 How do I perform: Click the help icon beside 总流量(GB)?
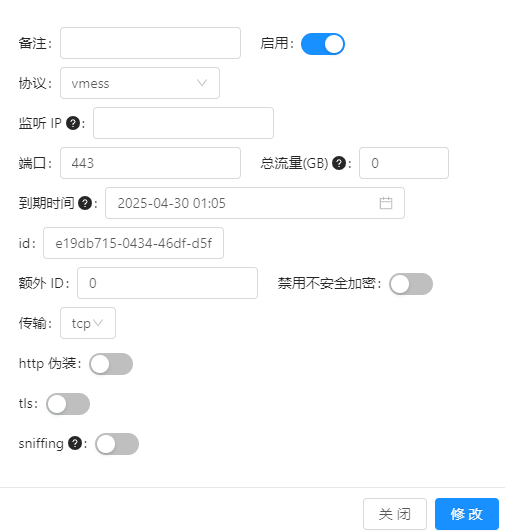pyautogui.click(x=339, y=163)
